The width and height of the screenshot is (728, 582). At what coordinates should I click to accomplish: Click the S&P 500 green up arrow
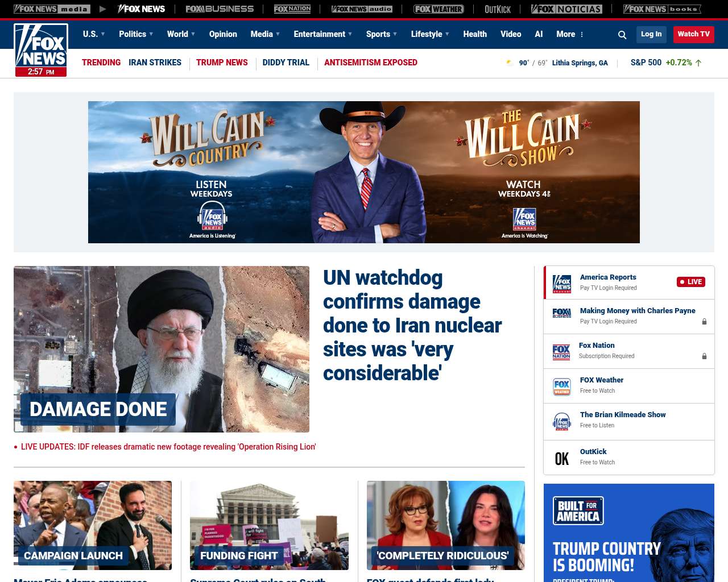click(698, 63)
